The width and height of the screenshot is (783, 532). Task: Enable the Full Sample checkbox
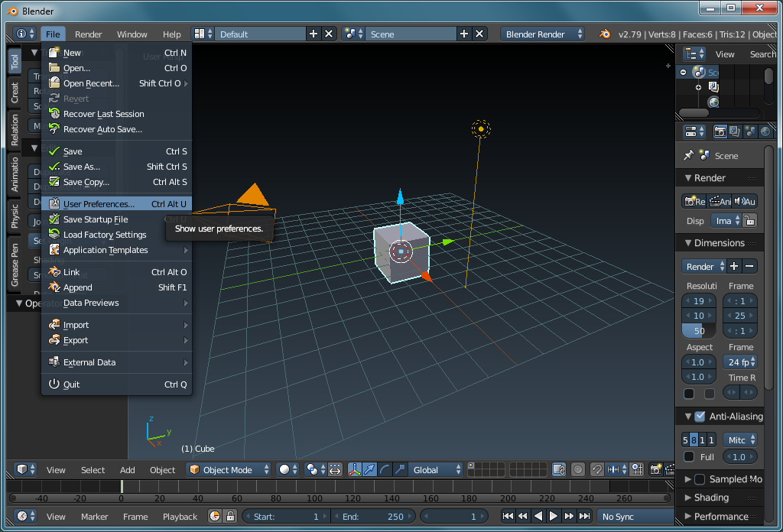tap(689, 456)
